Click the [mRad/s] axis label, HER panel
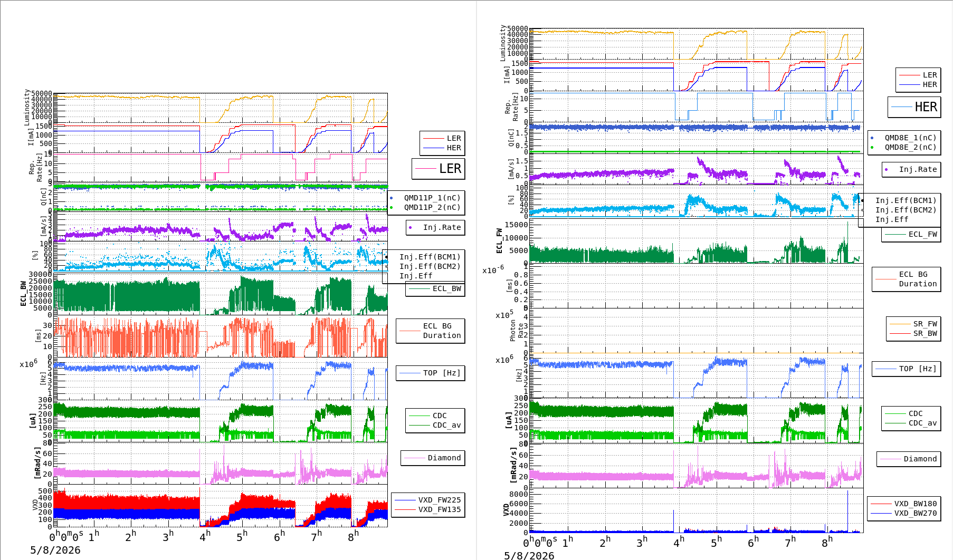Image resolution: width=953 pixels, height=560 pixels. point(513,465)
